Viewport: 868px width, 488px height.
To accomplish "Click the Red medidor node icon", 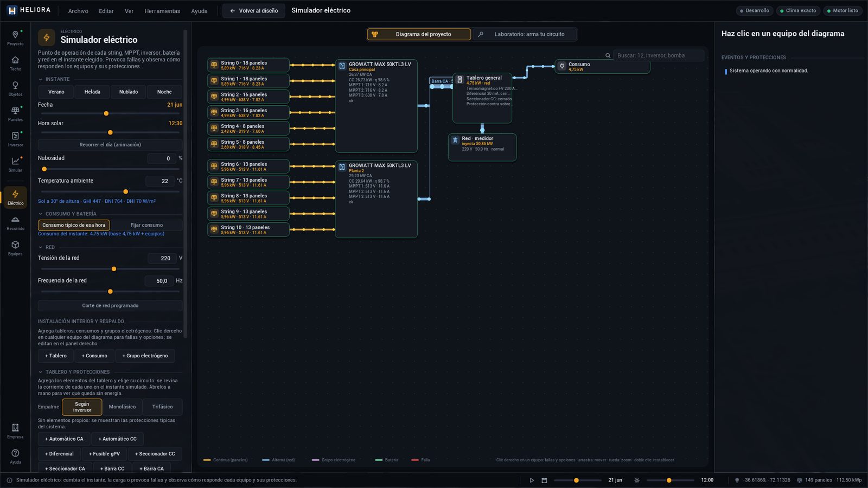I will (x=455, y=140).
